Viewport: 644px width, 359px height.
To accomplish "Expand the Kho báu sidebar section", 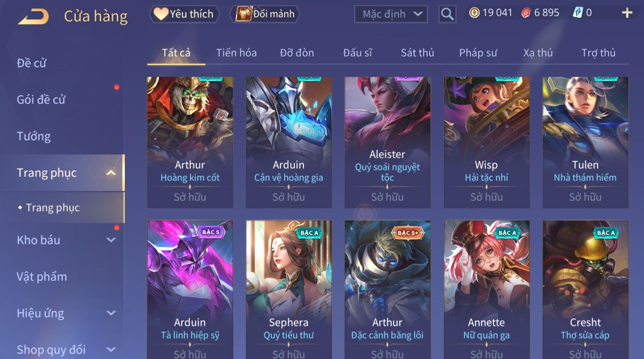I will point(111,240).
